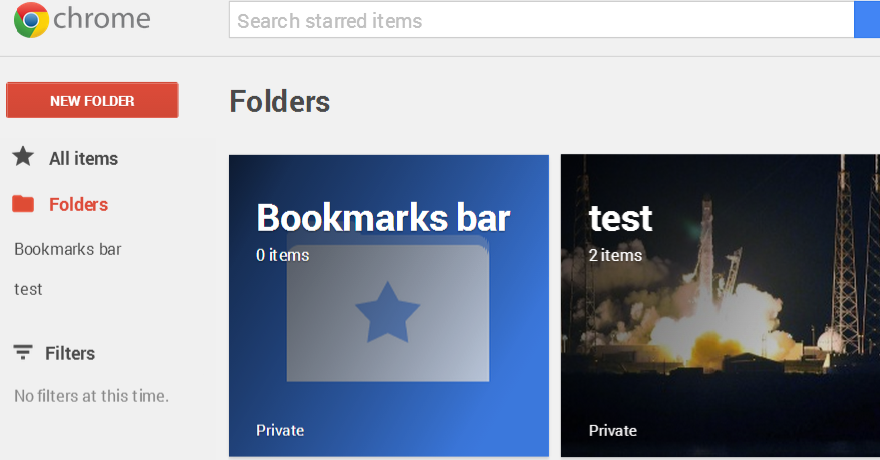This screenshot has height=460, width=880.
Task: Click the blue search button
Action: 867,20
